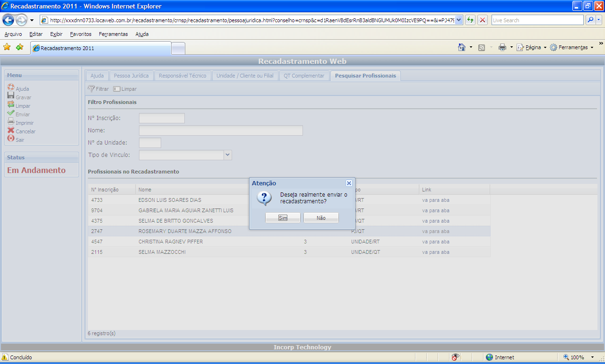Click the Enviar green checkmark icon
Viewport: 605px width, 364px height.
pos(11,113)
